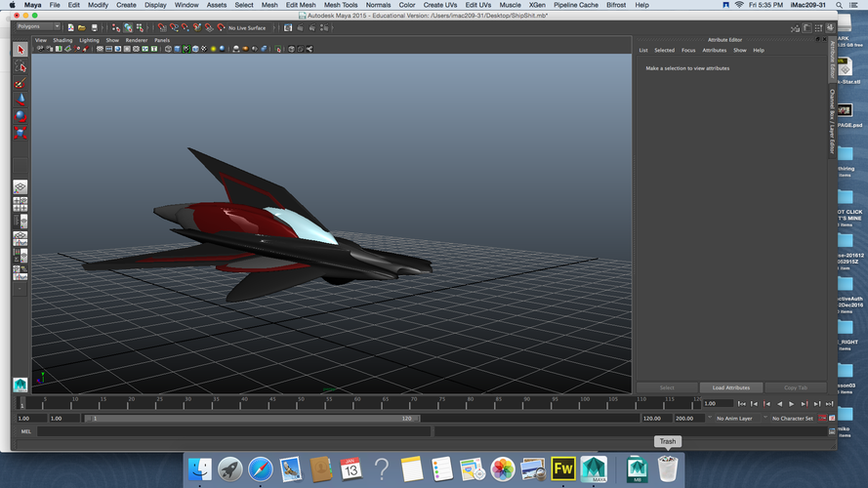Toggle Make Live magnet icon
Image resolution: width=868 pixels, height=488 pixels.
(221, 27)
